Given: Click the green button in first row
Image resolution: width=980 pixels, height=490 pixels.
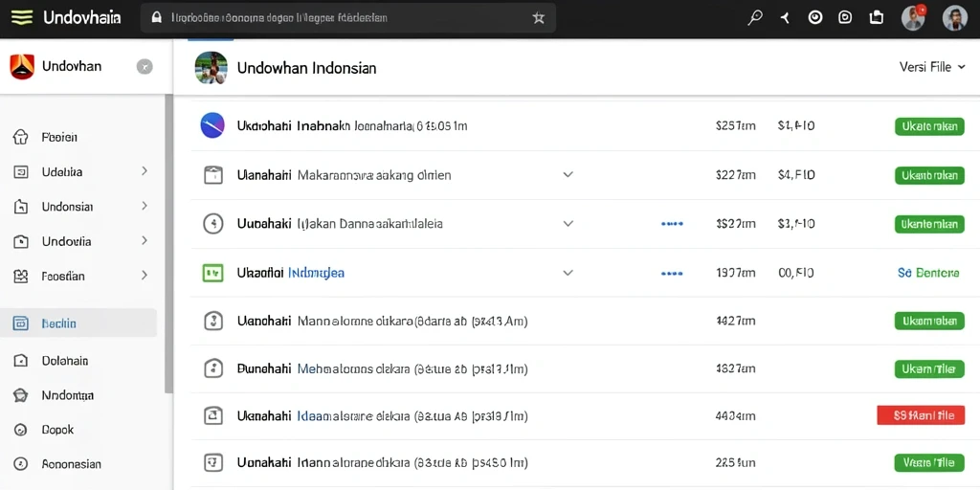Looking at the screenshot, I should coord(929,126).
